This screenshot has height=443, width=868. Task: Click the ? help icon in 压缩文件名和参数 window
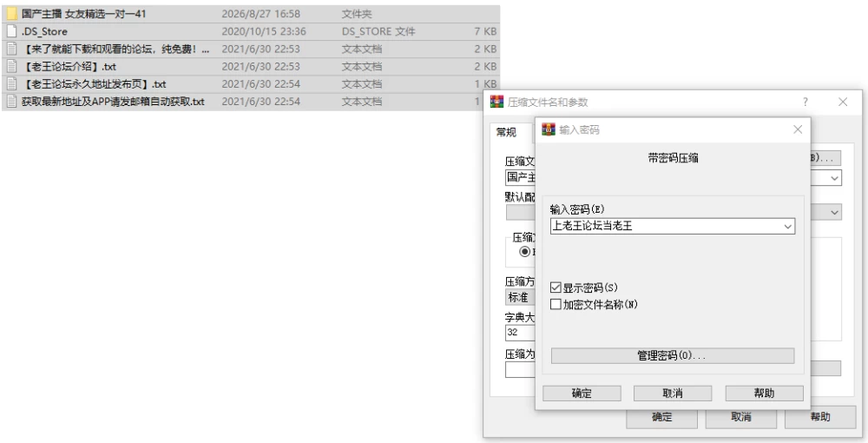pyautogui.click(x=806, y=102)
